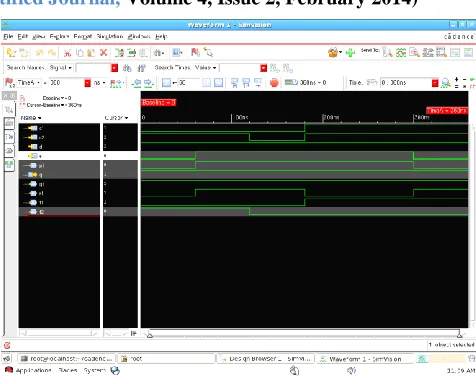Open the System panel menu
The width and height of the screenshot is (476, 384).
(94, 370)
